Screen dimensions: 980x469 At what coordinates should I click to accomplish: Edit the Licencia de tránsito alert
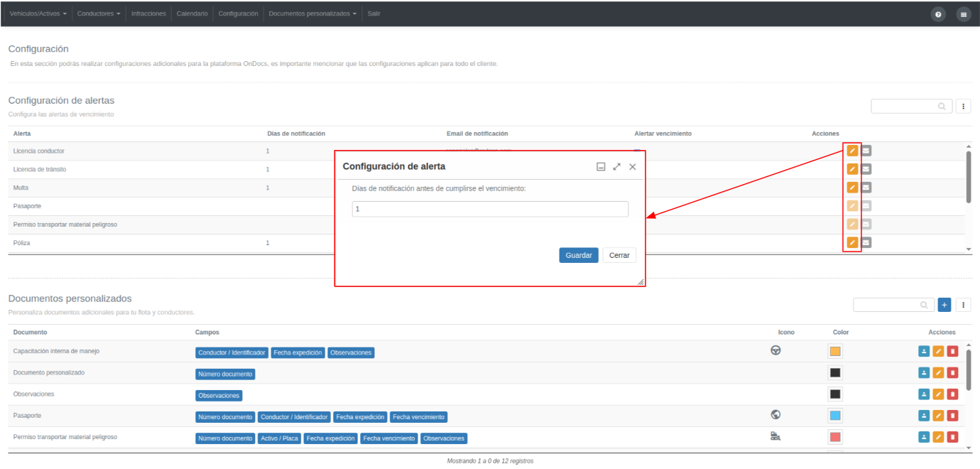852,169
